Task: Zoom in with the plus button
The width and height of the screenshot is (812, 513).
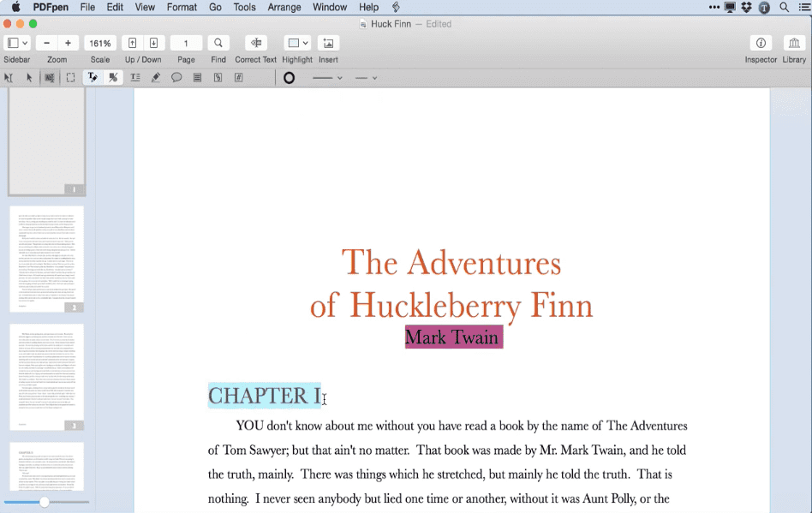Action: 68,43
